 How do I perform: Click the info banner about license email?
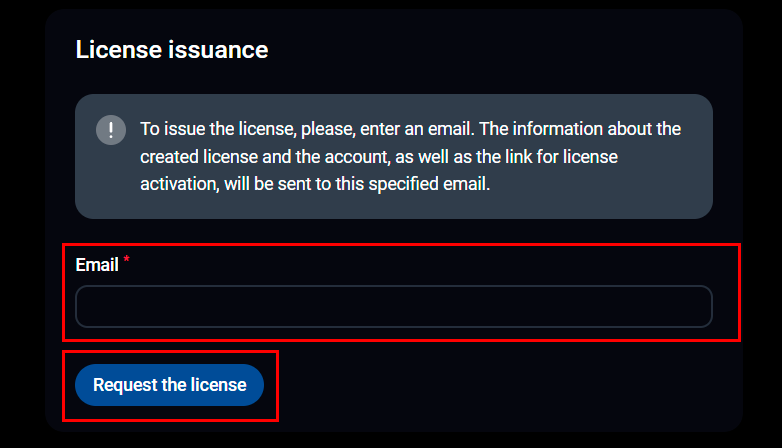[x=393, y=156]
